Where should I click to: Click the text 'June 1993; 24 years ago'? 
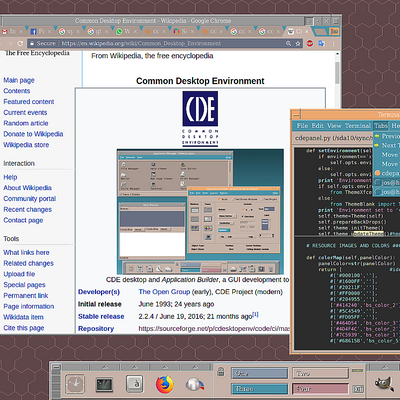[x=176, y=304]
